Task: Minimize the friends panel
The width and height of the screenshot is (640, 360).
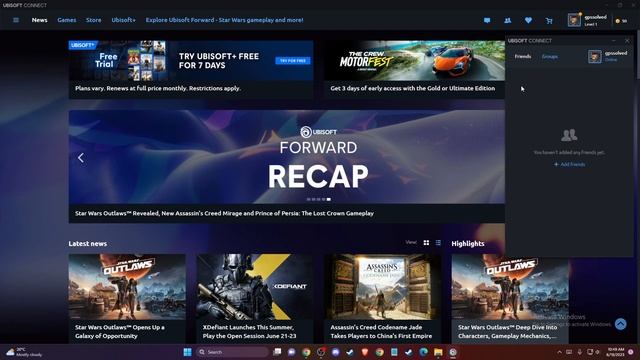Action: [x=613, y=41]
